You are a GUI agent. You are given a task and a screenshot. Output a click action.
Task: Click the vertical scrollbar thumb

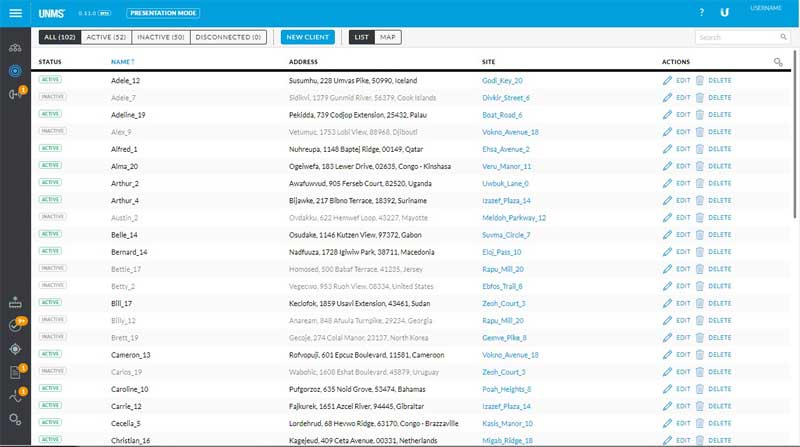[795, 134]
